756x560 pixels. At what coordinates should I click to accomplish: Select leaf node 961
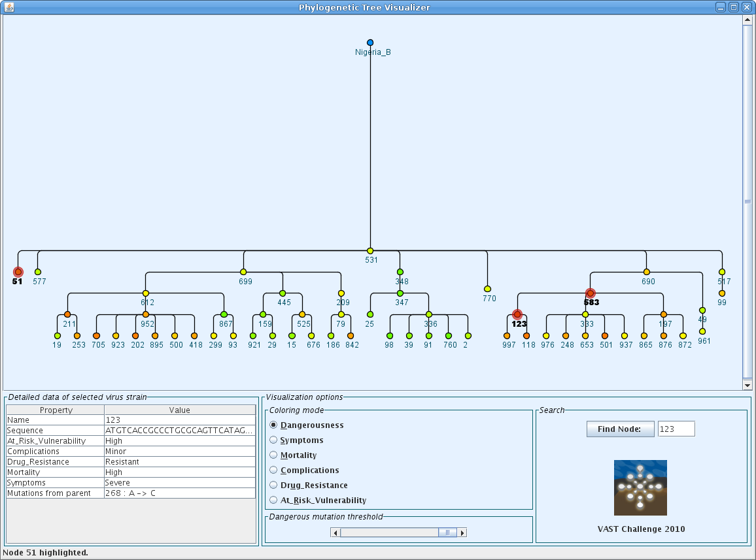tap(702, 331)
